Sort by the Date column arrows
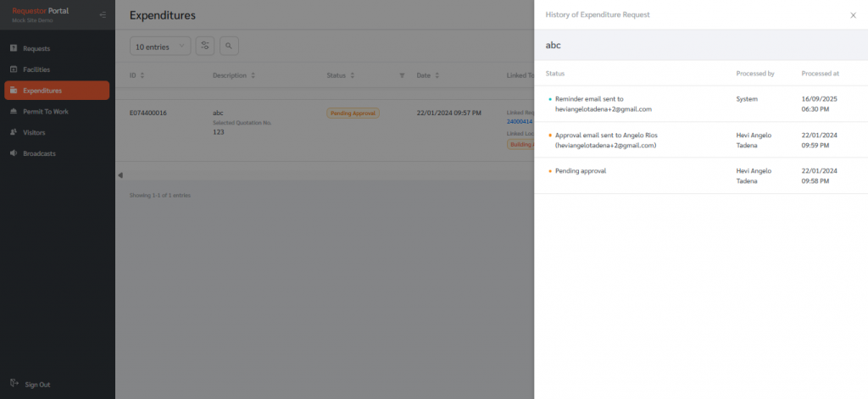The height and width of the screenshot is (399, 868). (x=437, y=75)
